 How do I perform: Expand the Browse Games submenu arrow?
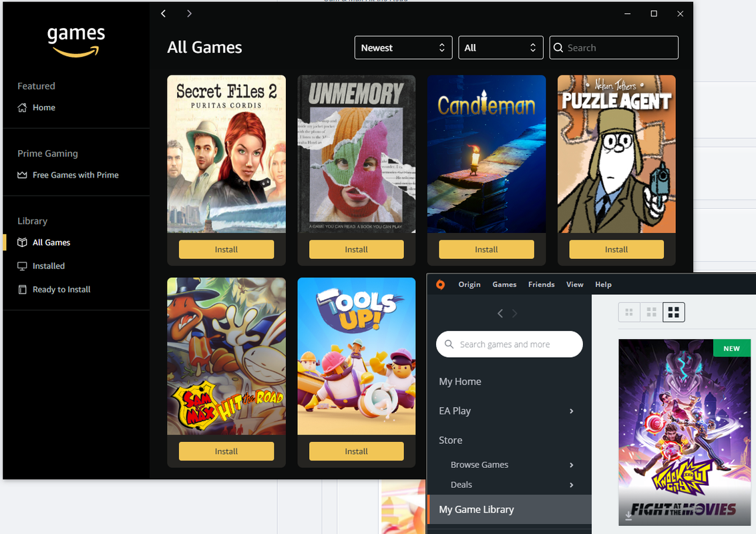(x=571, y=465)
